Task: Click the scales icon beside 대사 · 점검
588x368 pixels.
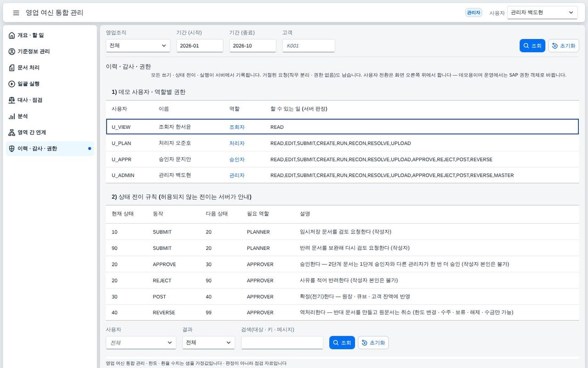Action: pos(12,100)
